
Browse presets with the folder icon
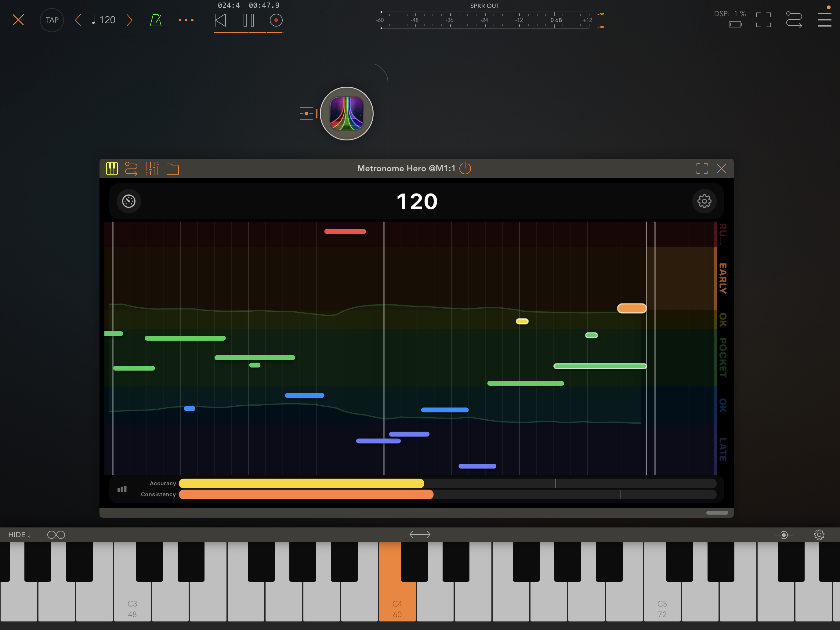point(173,168)
